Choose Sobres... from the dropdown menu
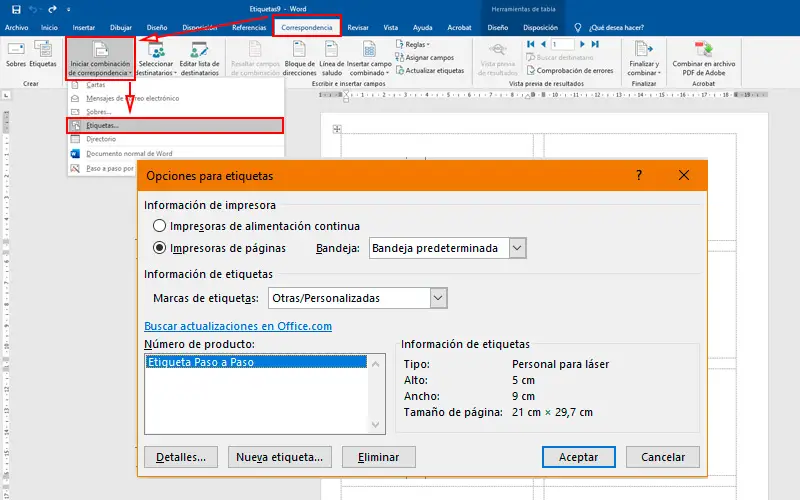The image size is (800, 500). [x=176, y=112]
